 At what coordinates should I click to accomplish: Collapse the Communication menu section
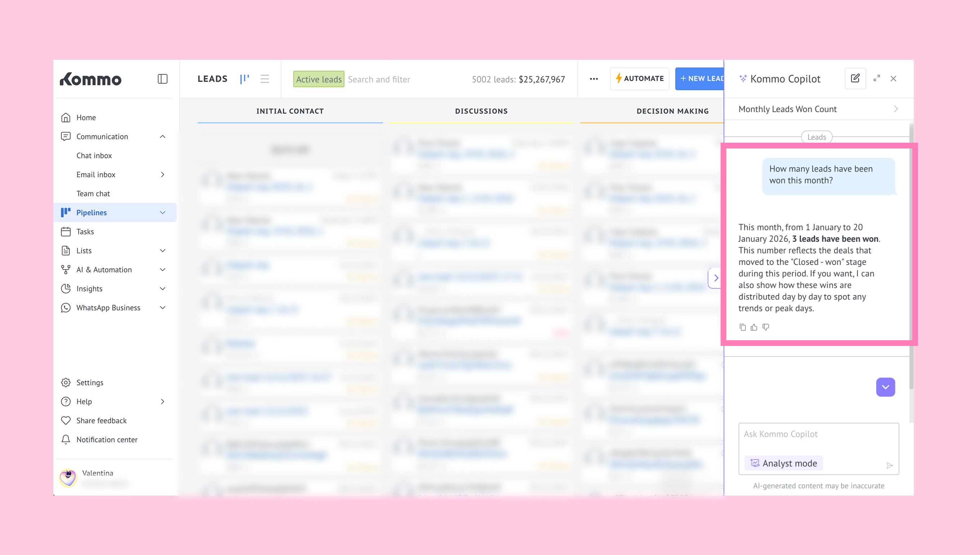162,137
